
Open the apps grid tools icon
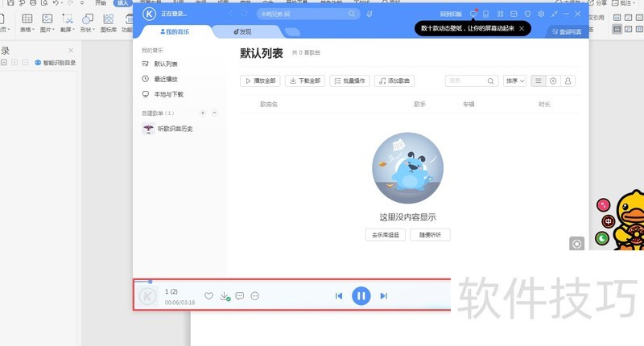click(x=500, y=14)
